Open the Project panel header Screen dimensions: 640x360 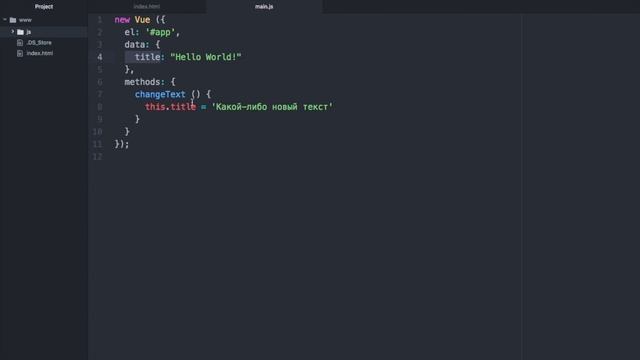[x=44, y=7]
